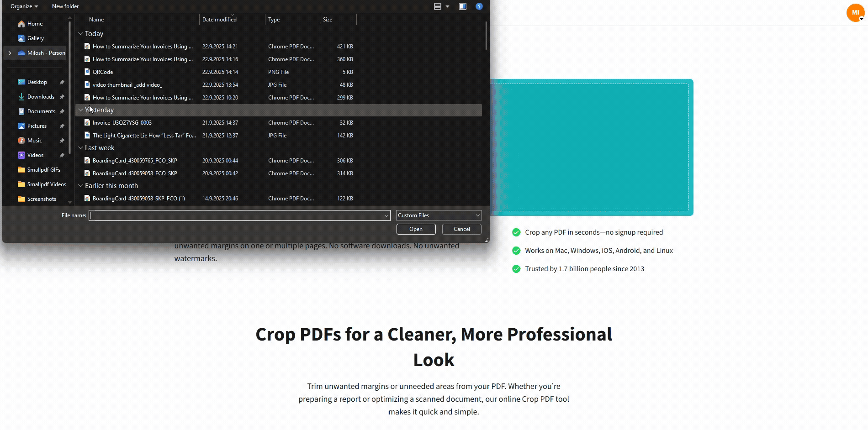Open the Help question mark icon
This screenshot has width=868, height=430.
tap(479, 6)
